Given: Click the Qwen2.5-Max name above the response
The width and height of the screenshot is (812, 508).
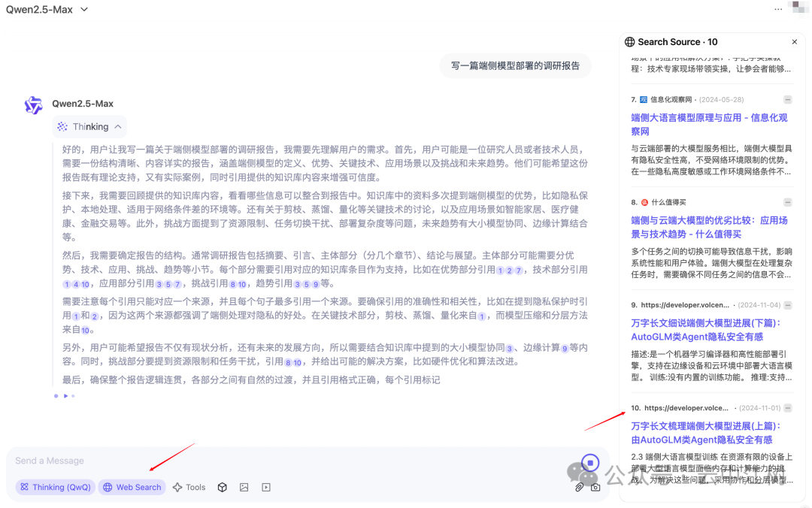Looking at the screenshot, I should pyautogui.click(x=83, y=104).
